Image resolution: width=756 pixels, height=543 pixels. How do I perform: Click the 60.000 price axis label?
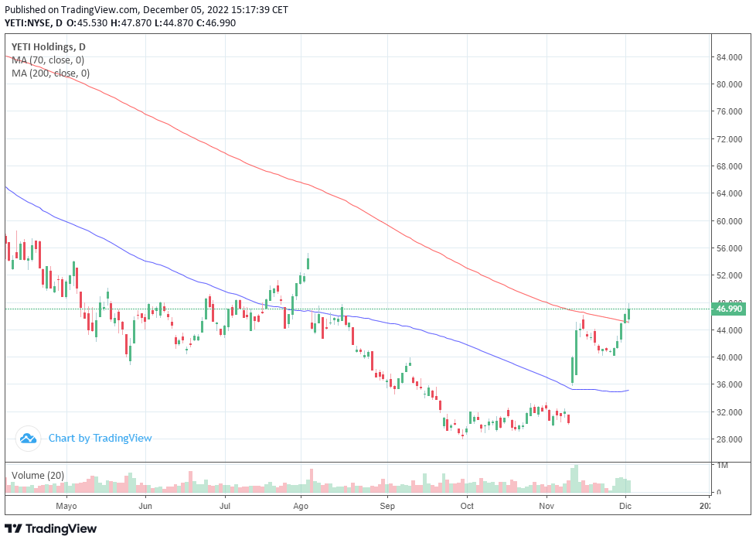729,221
